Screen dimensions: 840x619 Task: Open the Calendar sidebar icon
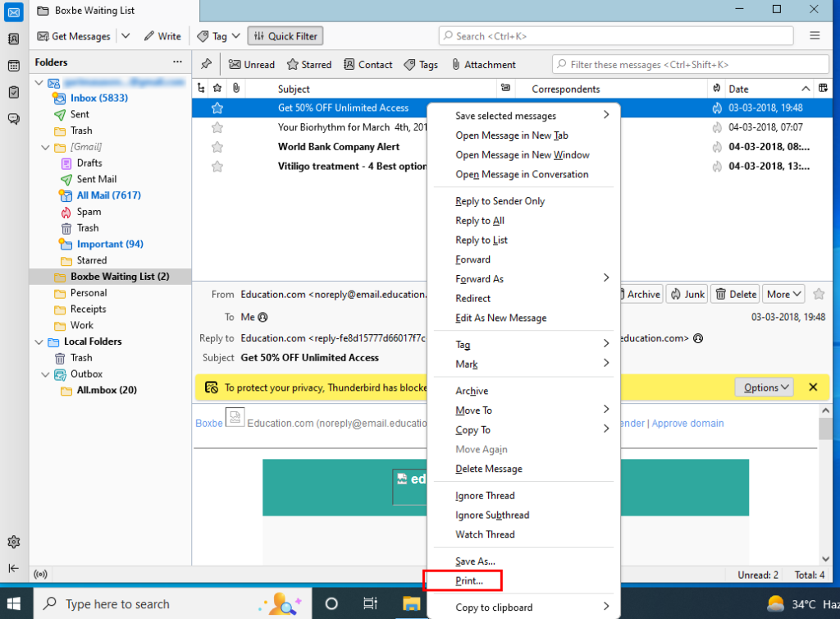coord(13,66)
